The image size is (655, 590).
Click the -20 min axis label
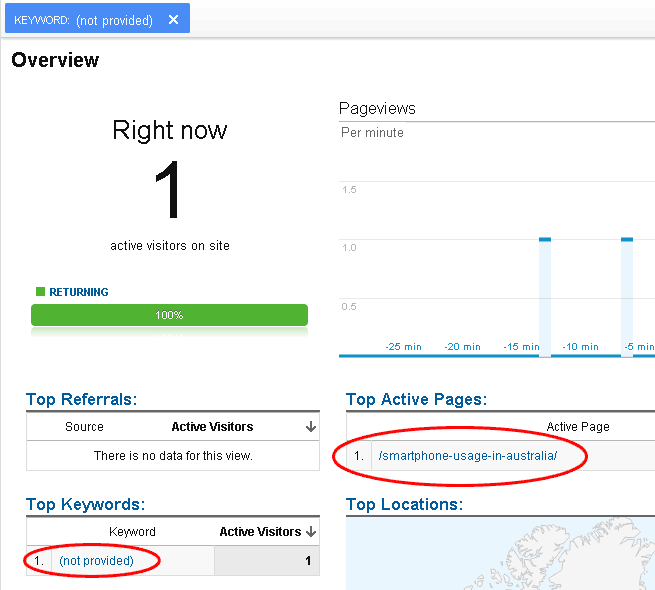point(462,347)
